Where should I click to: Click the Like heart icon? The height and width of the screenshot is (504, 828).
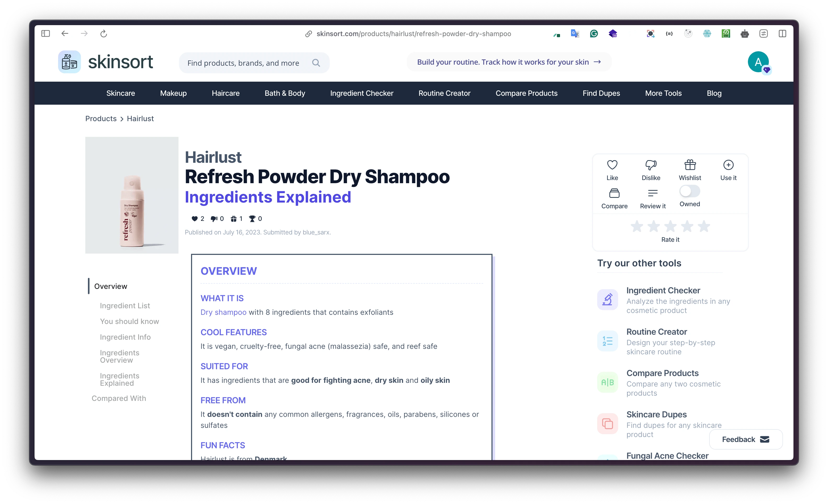pyautogui.click(x=612, y=165)
